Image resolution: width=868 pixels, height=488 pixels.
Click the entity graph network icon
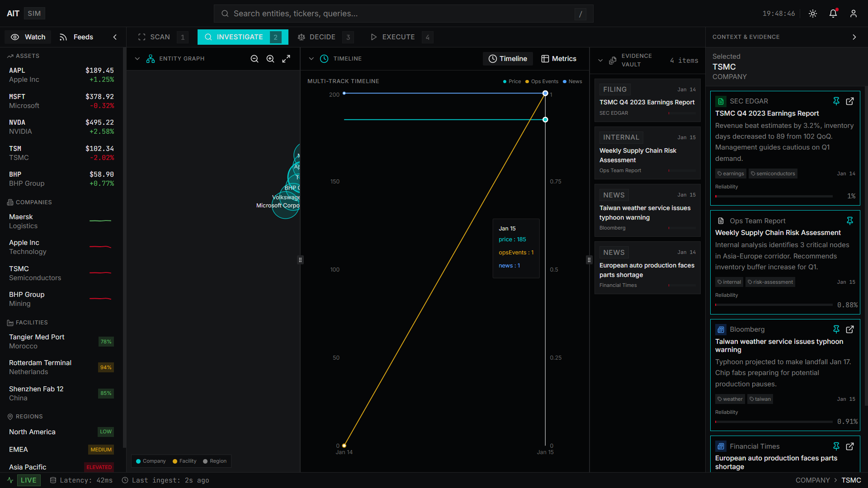point(151,59)
